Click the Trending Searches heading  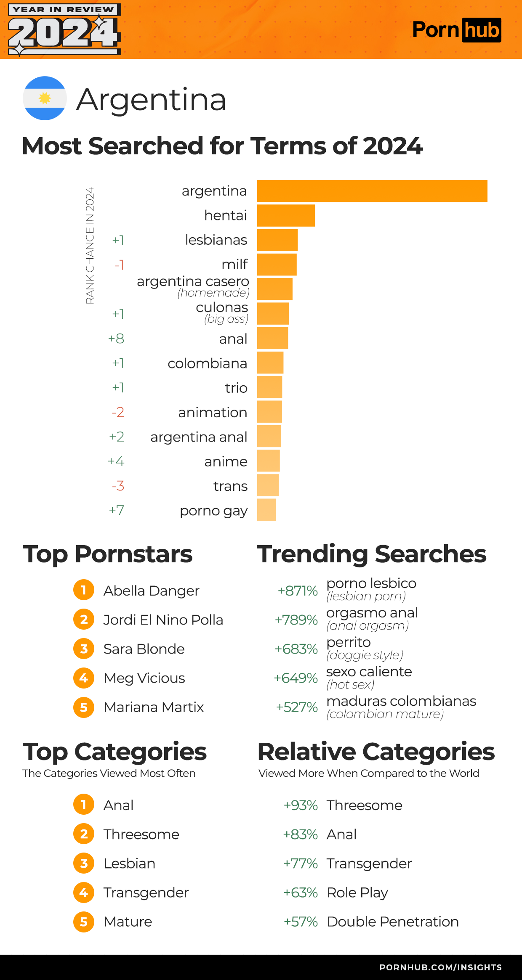[x=371, y=554]
